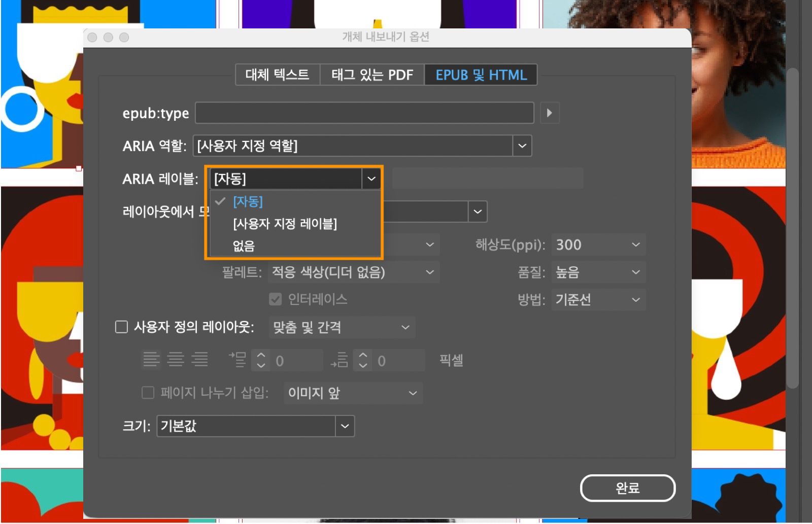Open the 해상도(ppi) dropdown showing 300
Viewport: 812px width, 524px height.
[636, 245]
